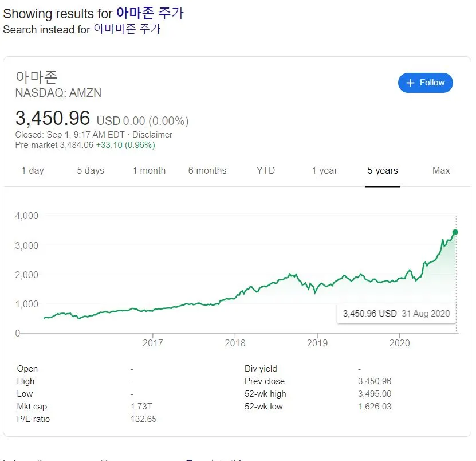Screen dimensions: 476x461
Task: Click the green endpoint dot on the chart
Action: pyautogui.click(x=454, y=232)
